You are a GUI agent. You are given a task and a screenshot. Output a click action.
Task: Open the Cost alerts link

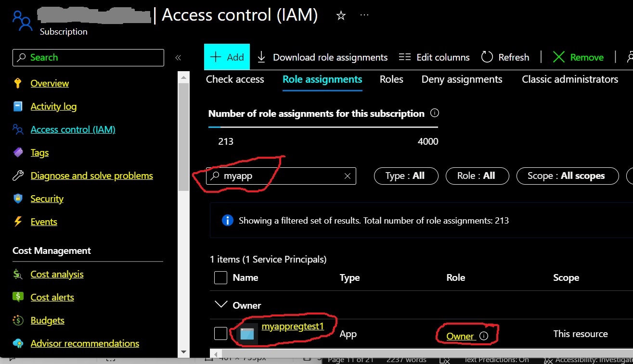pos(52,297)
